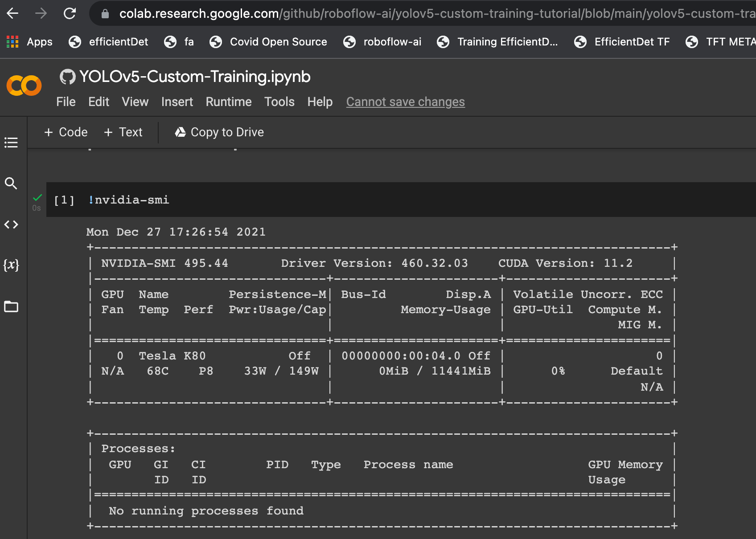Screen dimensions: 756x539
Task: Open the Tools menu
Action: pos(279,102)
